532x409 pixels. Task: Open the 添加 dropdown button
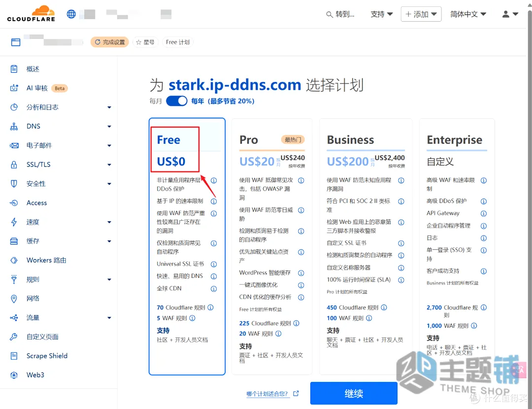pos(421,14)
